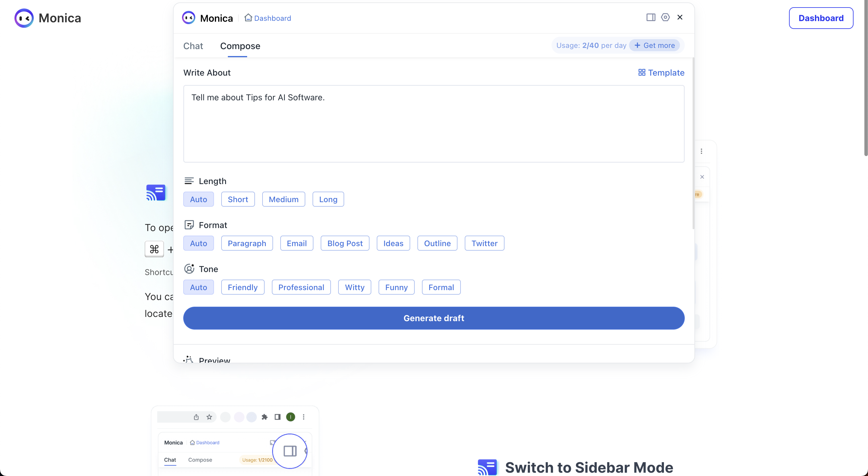Click the Get more usage button
The image size is (868, 476).
click(654, 45)
